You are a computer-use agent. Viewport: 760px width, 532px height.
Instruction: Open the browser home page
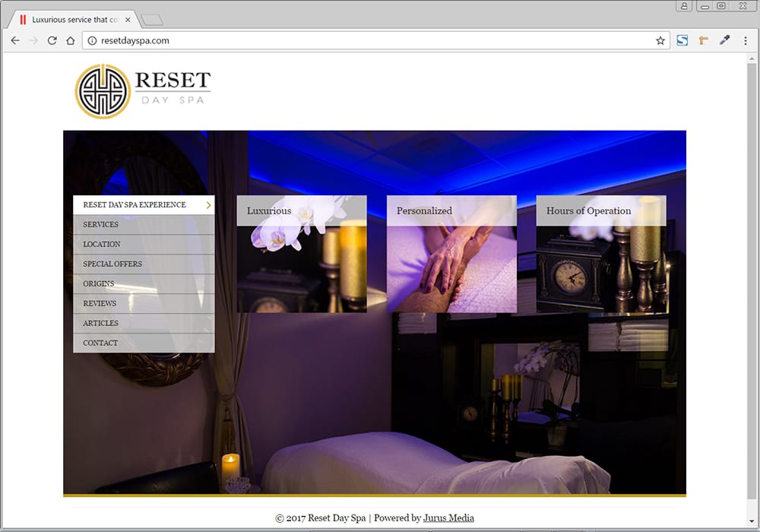tap(70, 41)
